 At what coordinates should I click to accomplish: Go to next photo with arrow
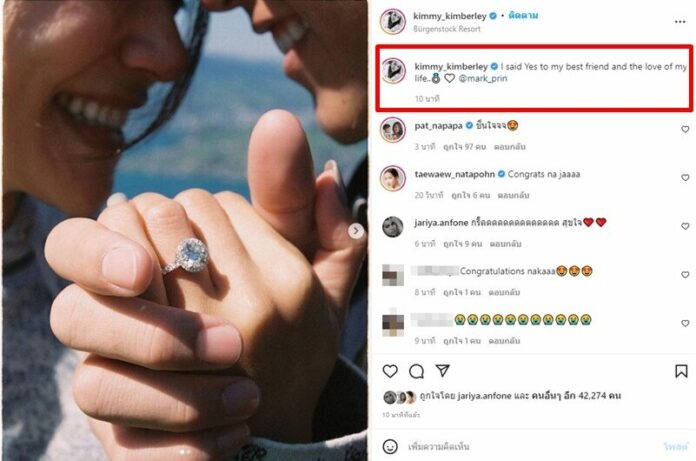(356, 231)
